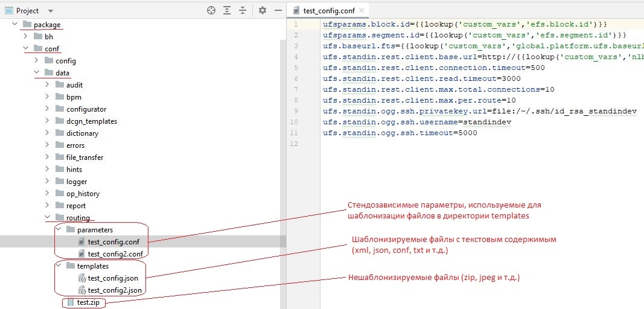
Task: Click the Locate/Scroll from Source target icon
Action: click(211, 10)
